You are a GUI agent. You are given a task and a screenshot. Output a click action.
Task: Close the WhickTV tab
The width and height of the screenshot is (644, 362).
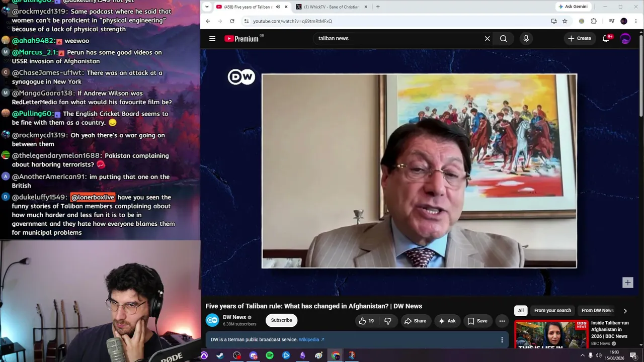(x=366, y=7)
